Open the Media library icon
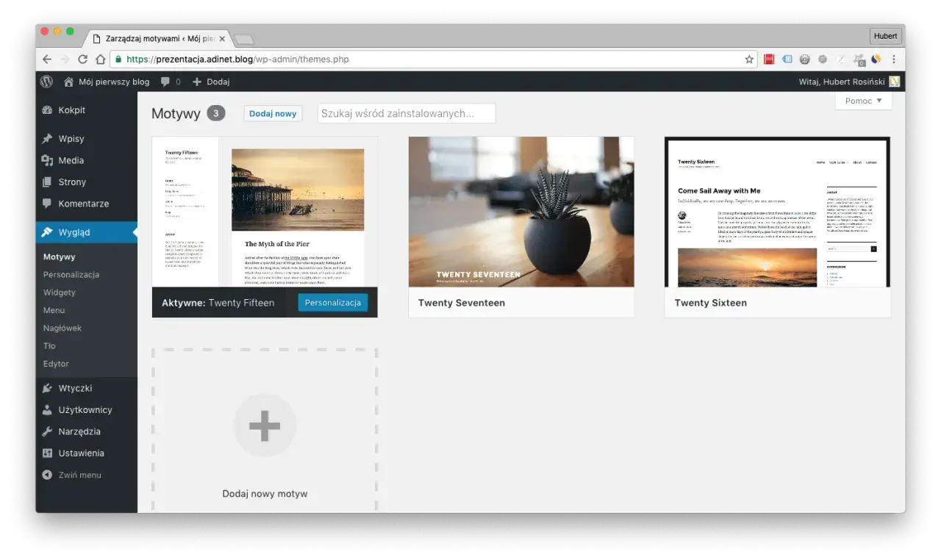 48,160
